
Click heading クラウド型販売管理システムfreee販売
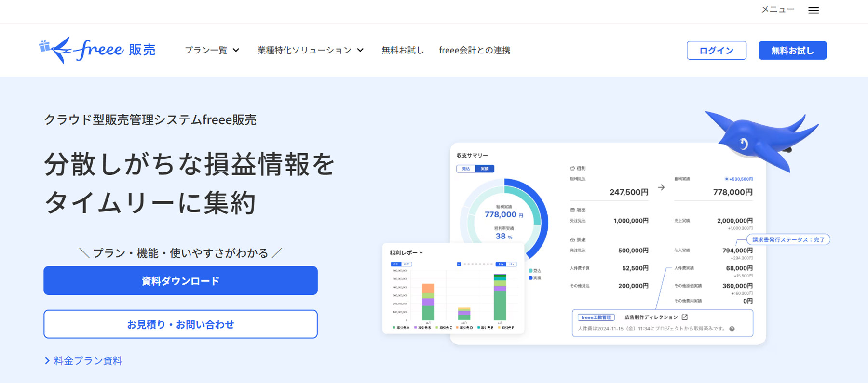pyautogui.click(x=150, y=119)
